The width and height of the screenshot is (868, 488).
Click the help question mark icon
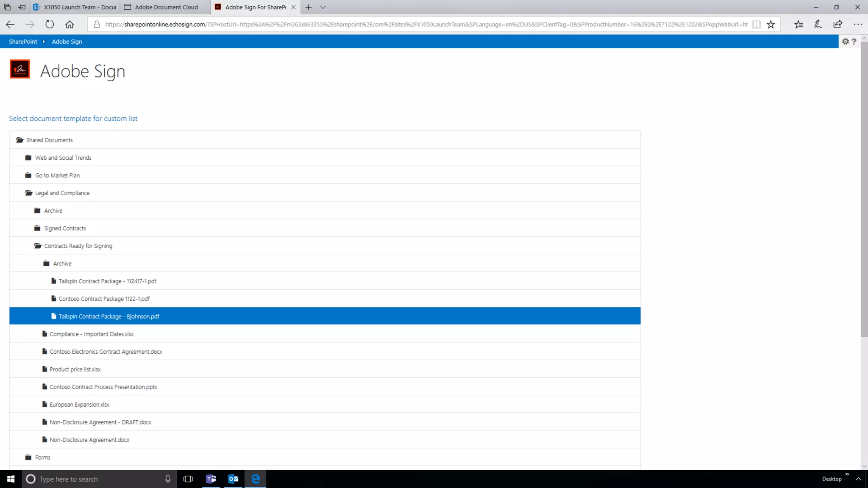click(x=854, y=42)
